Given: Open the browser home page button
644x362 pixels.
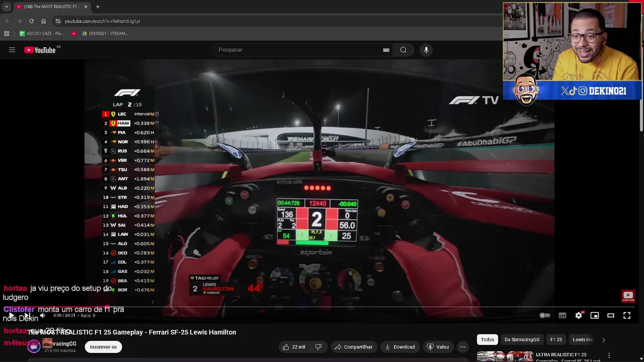Looking at the screenshot, I should coord(43,21).
